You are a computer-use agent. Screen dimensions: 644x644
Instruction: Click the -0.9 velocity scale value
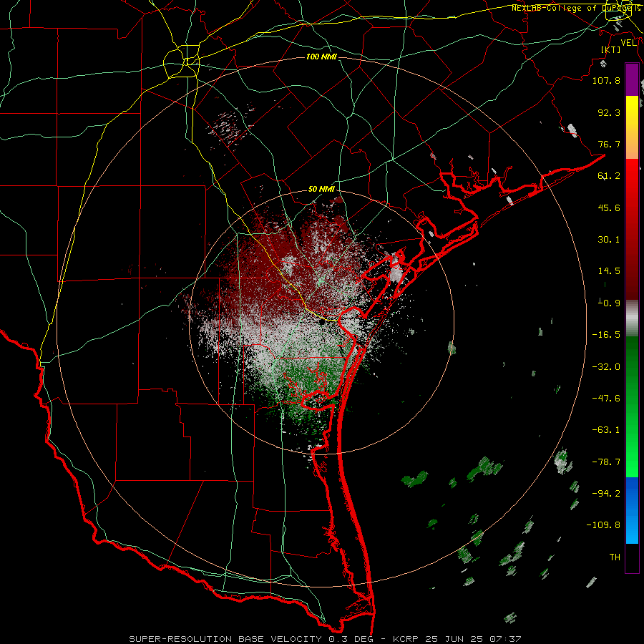click(609, 303)
